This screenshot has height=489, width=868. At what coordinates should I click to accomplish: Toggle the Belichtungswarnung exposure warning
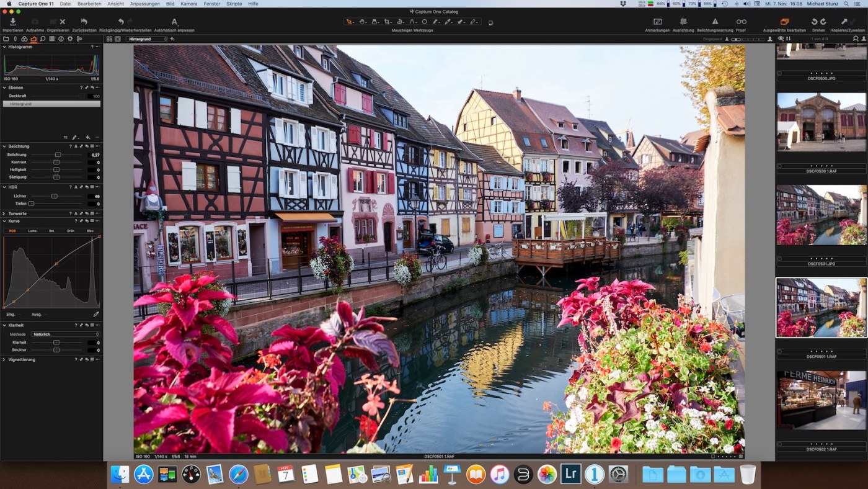click(715, 22)
